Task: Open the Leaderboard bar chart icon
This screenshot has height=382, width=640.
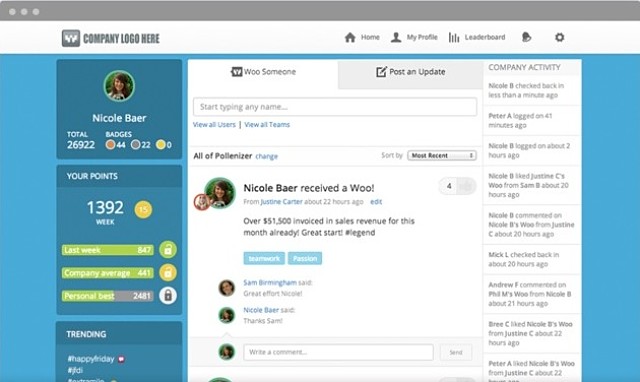Action: (454, 38)
